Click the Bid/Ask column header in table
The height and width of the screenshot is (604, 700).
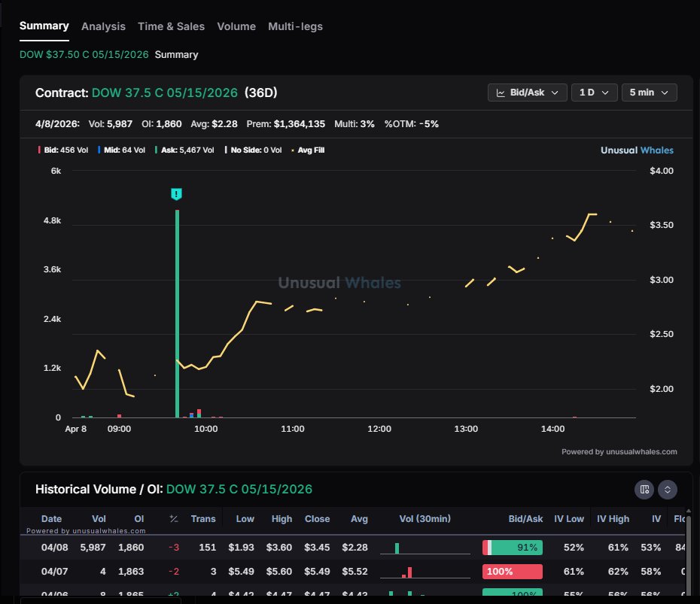[x=525, y=519]
